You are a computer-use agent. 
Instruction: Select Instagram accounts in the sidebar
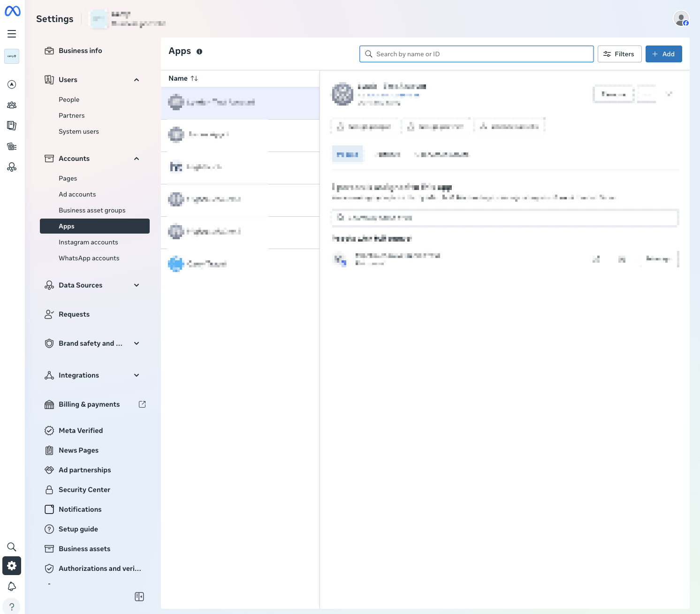[88, 242]
